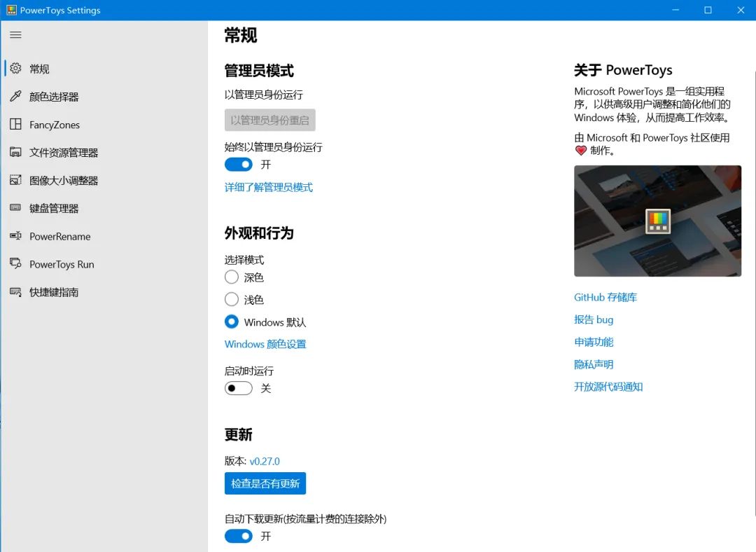This screenshot has height=552, width=756.
Task: Open the 报告 bug link
Action: pos(594,319)
